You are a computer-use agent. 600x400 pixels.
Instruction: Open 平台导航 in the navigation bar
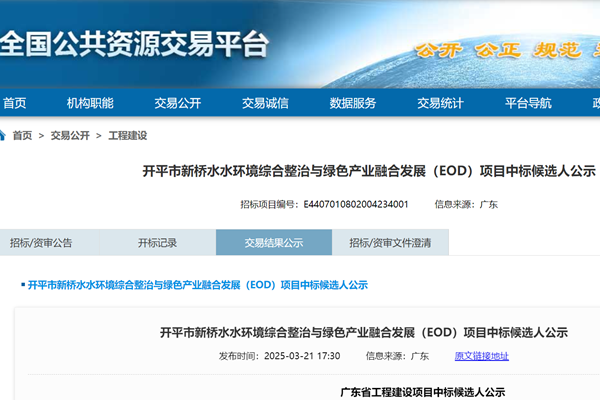coord(527,103)
